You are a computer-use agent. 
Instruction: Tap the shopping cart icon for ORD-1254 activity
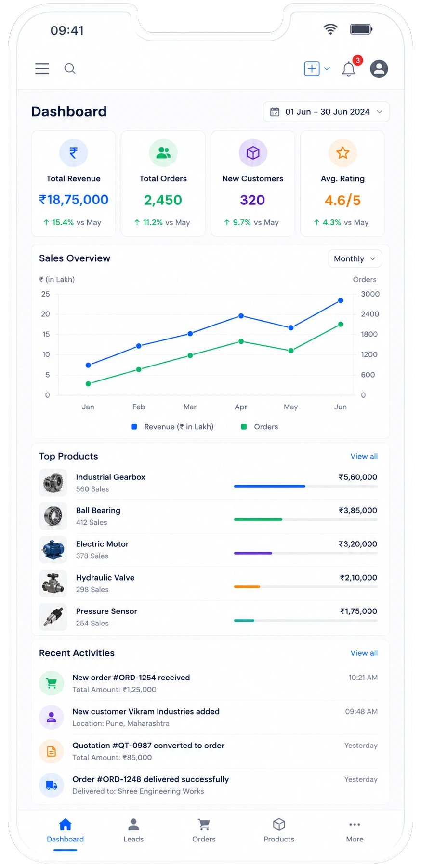click(x=52, y=683)
